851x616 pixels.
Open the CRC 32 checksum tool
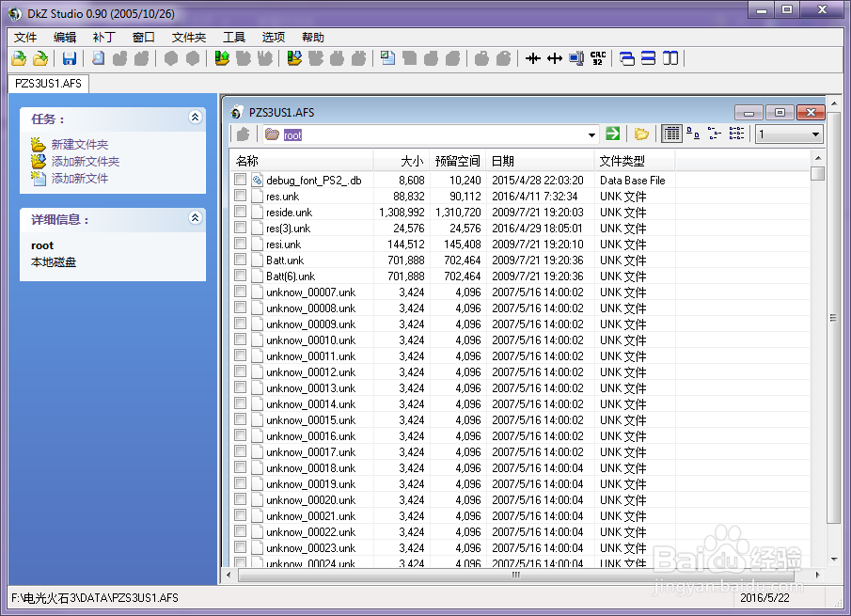coord(597,58)
